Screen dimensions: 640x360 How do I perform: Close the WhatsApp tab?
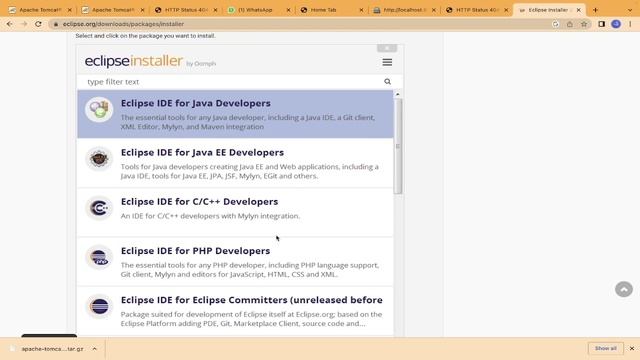click(288, 10)
